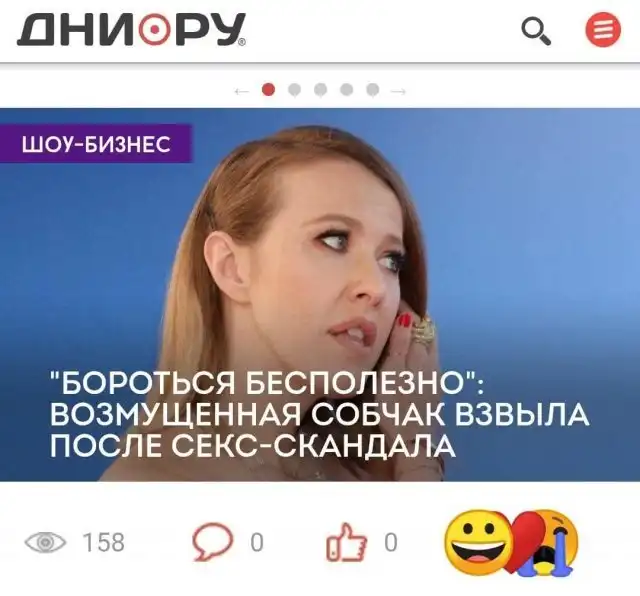640x596 pixels.
Task: Like the article with thumbs-up icon
Action: pos(346,543)
